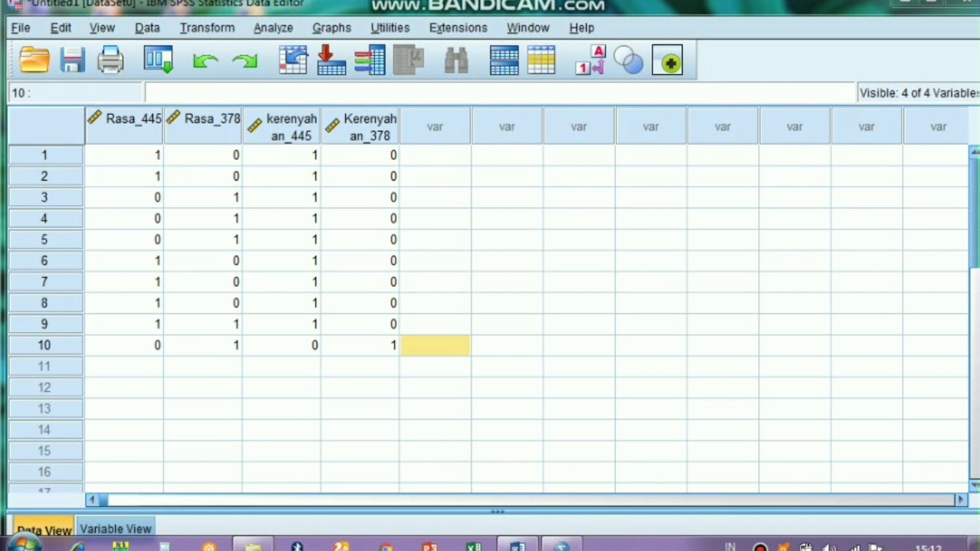Select row header 5
980x551 pixels.
click(x=44, y=240)
